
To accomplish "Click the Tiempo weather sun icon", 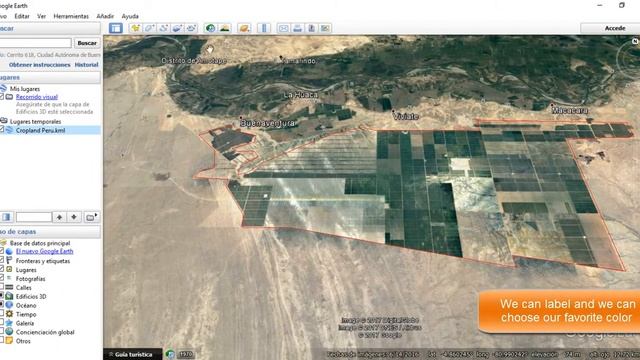I will (9, 314).
